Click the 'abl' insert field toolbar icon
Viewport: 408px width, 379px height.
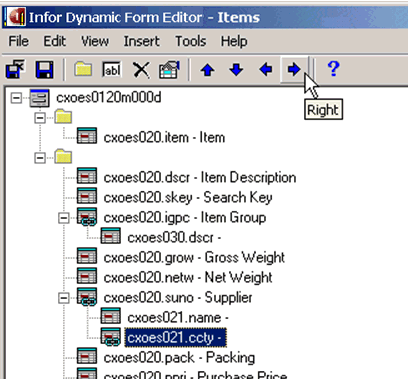(x=112, y=70)
